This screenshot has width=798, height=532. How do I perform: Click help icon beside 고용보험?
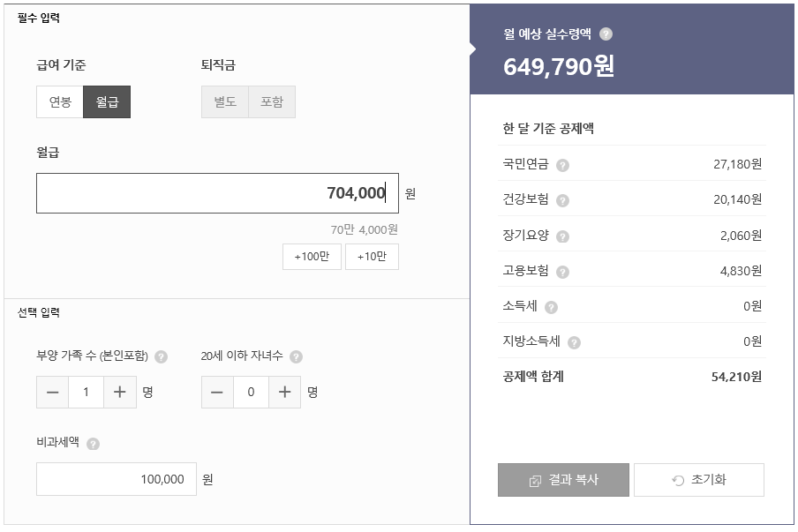click(562, 272)
